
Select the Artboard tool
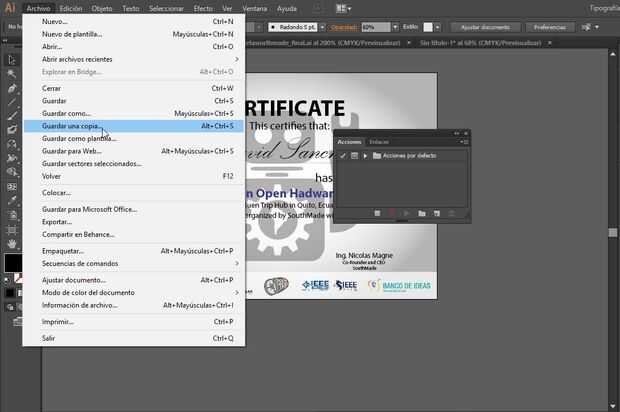[x=11, y=230]
